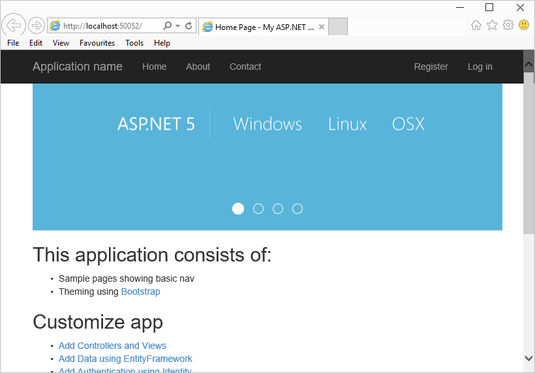
Task: Follow the Bootstrap link
Action: click(141, 292)
